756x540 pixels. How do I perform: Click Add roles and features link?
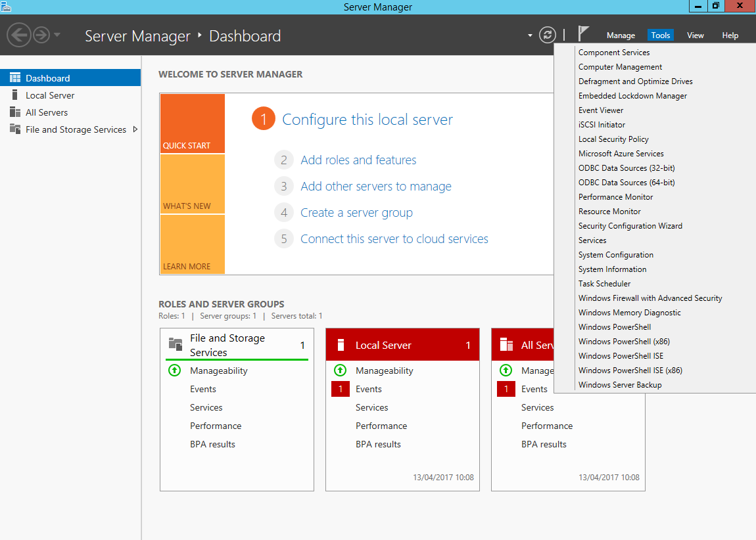358,160
